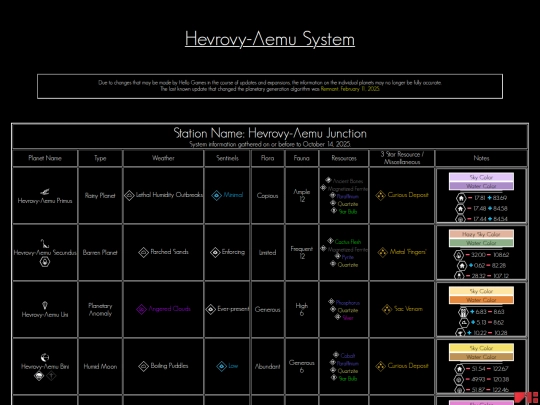
Task: Click the dinosaur glyph above Hevrovy-Aemu Secundus
Action: (45, 243)
